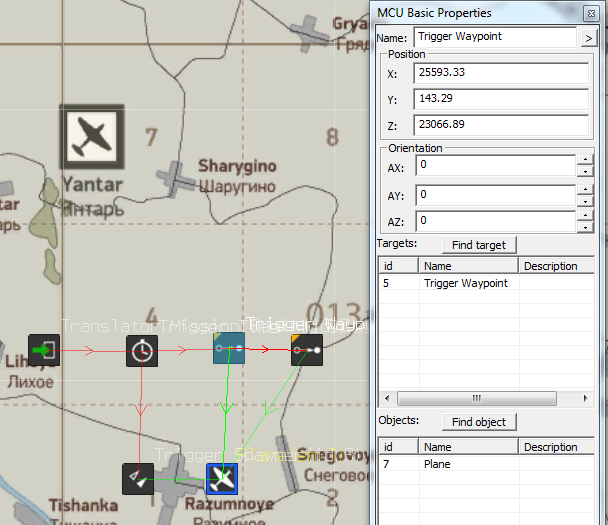Edit the Name field Trigger Waypoint
This screenshot has width=608, height=525.
(x=495, y=37)
